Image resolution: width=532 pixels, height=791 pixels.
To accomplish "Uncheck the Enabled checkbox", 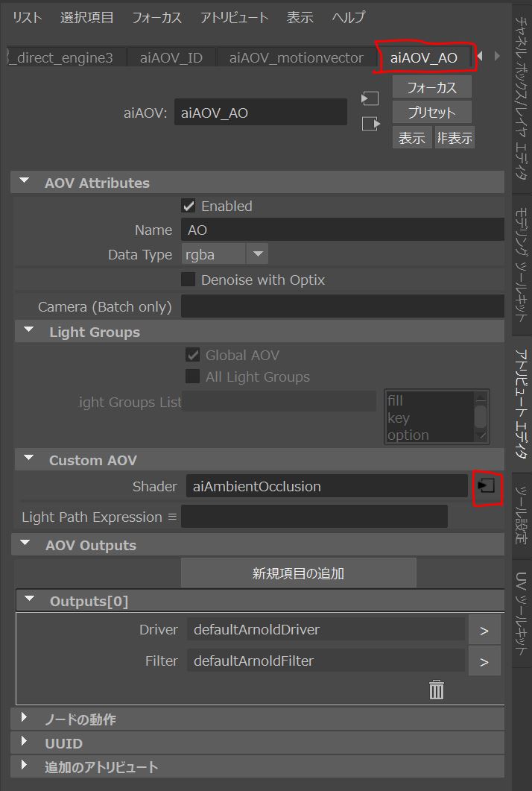I will 189,206.
